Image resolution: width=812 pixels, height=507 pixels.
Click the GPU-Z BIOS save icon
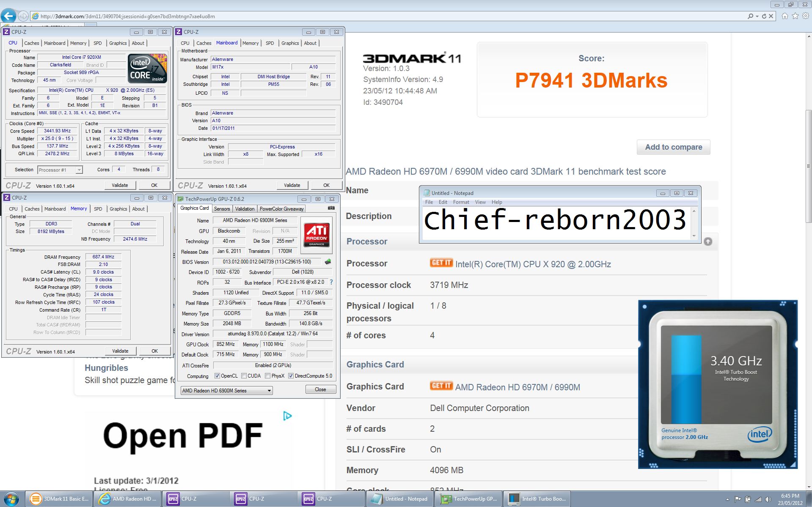coord(328,262)
